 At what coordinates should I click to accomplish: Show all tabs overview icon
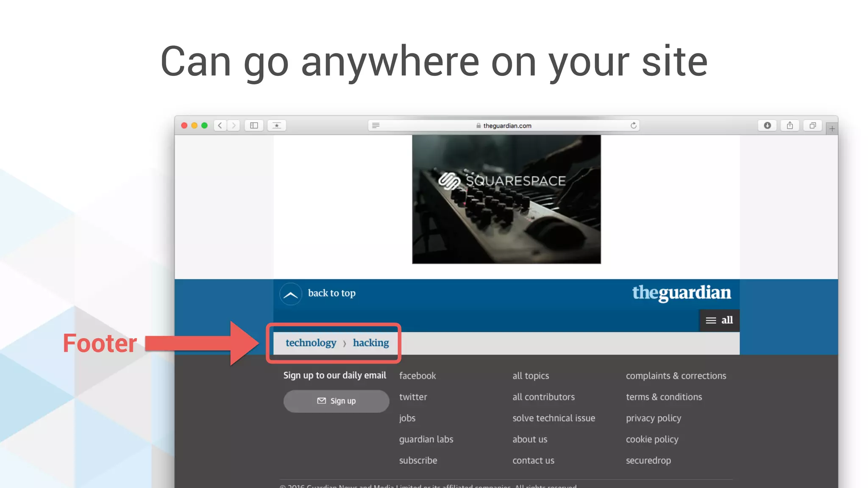[x=812, y=125]
